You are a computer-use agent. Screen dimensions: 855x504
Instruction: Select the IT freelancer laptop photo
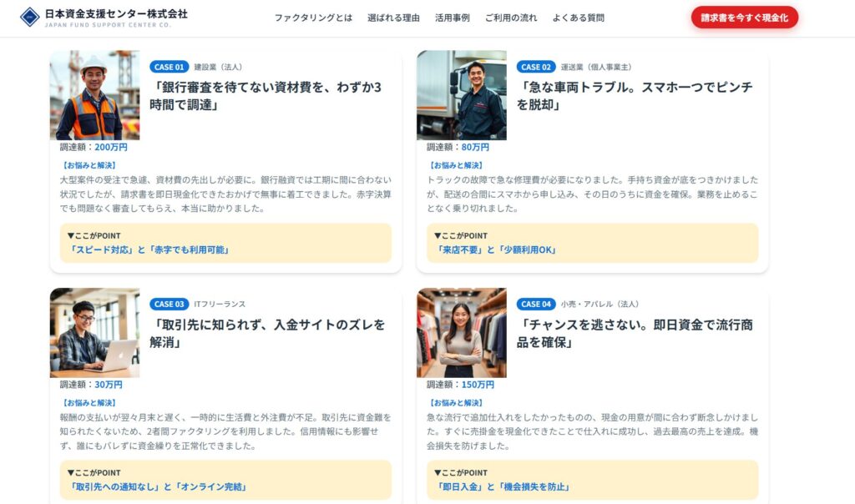94,332
